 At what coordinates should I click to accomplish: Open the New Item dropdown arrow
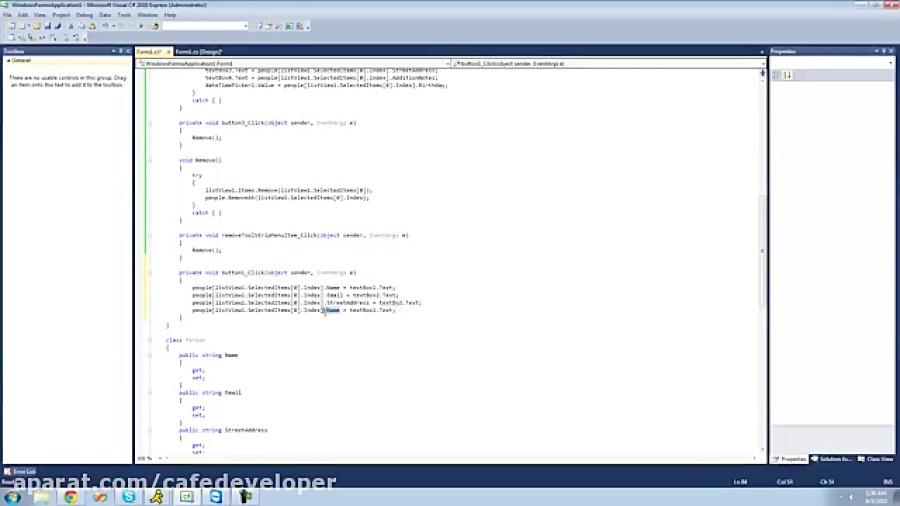(29, 26)
